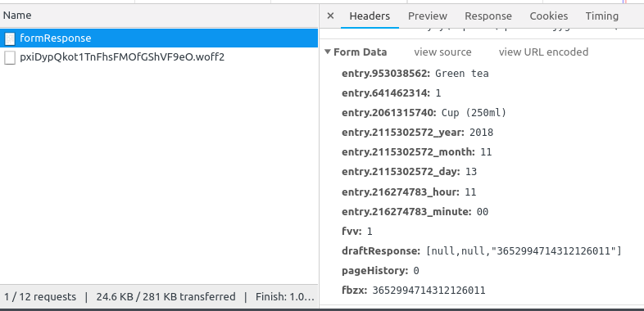Click the Finish time status entry
Screen dimensions: 644x311
coord(284,296)
